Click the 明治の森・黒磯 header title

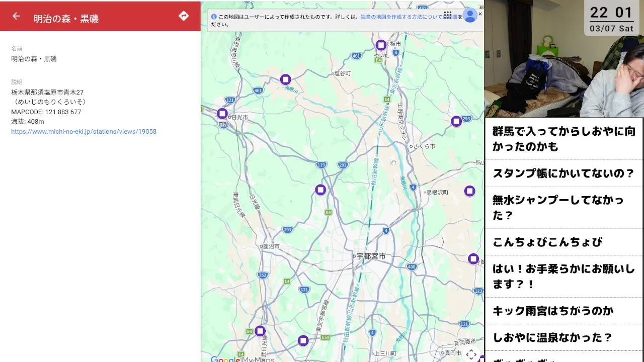[x=66, y=19]
